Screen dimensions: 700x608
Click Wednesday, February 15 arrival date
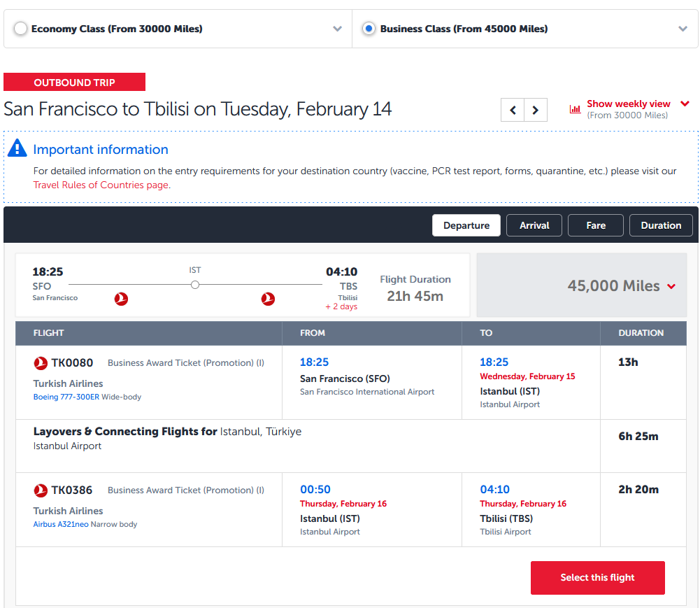527,376
